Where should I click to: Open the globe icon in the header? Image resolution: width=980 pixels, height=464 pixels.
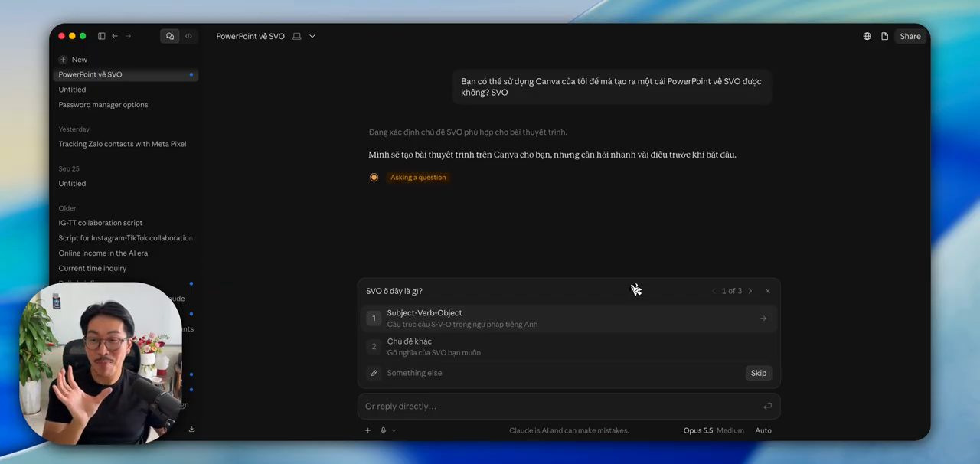click(x=867, y=36)
